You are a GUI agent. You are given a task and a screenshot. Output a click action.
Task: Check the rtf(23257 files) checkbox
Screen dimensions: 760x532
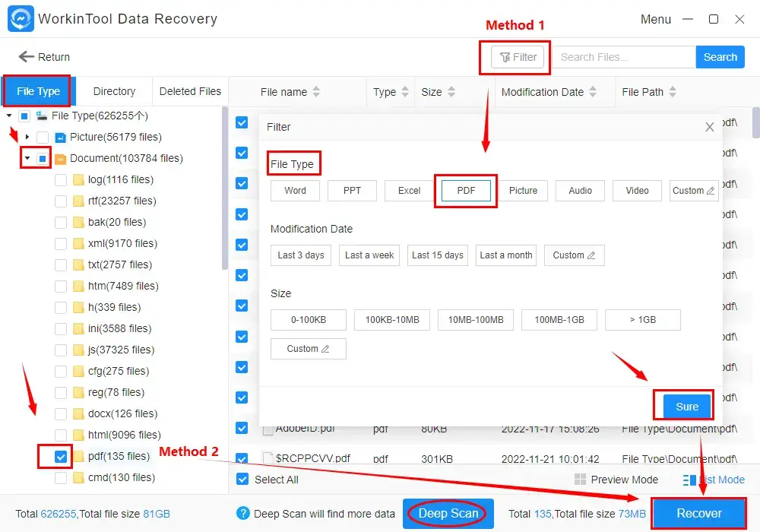tap(61, 201)
